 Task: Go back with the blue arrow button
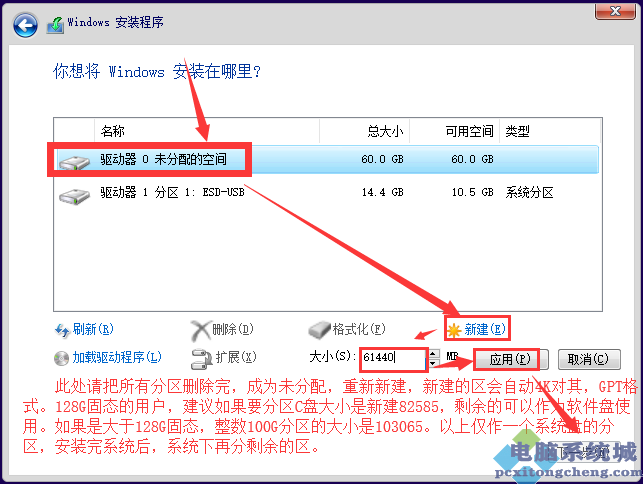[x=25, y=25]
